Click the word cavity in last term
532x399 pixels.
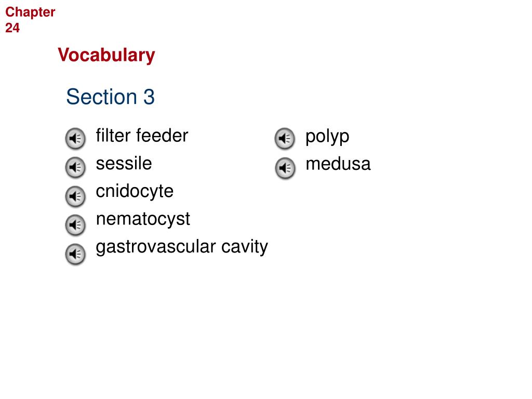[245, 247]
